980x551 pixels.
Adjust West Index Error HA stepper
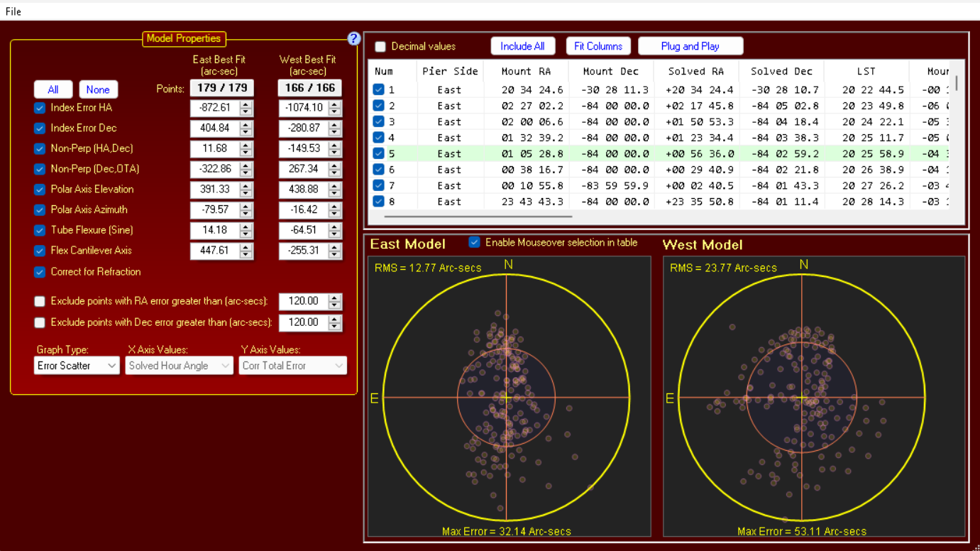335,108
